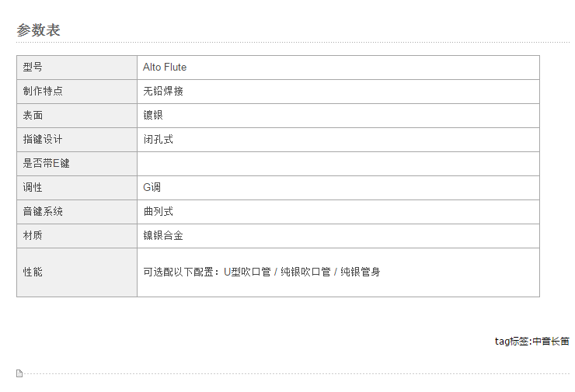Screen dimensions: 575x392
Task: Click the 是否带E键 row label
Action: coord(77,164)
